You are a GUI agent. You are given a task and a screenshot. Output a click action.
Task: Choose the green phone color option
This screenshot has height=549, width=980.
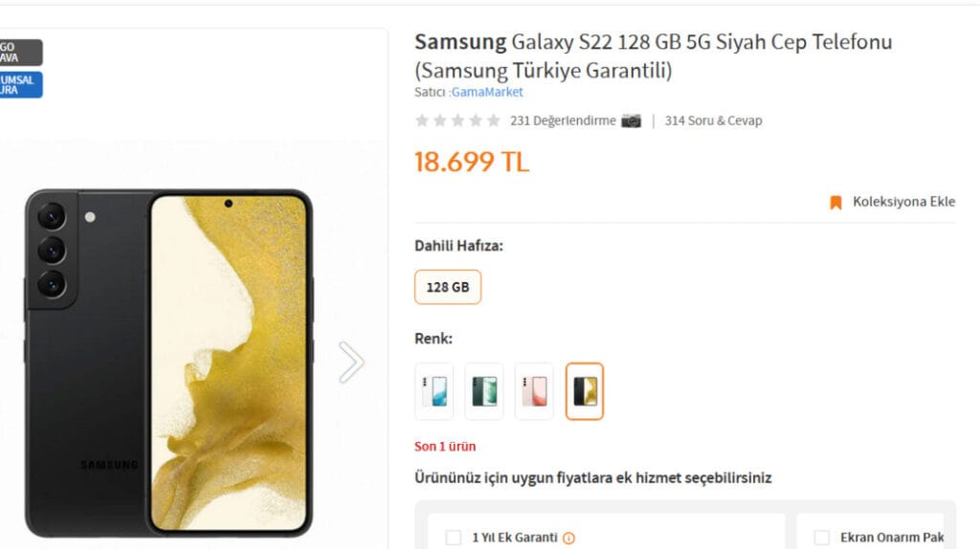(484, 391)
